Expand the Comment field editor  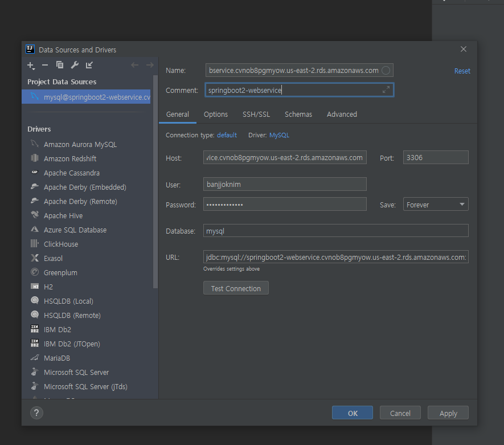click(386, 89)
